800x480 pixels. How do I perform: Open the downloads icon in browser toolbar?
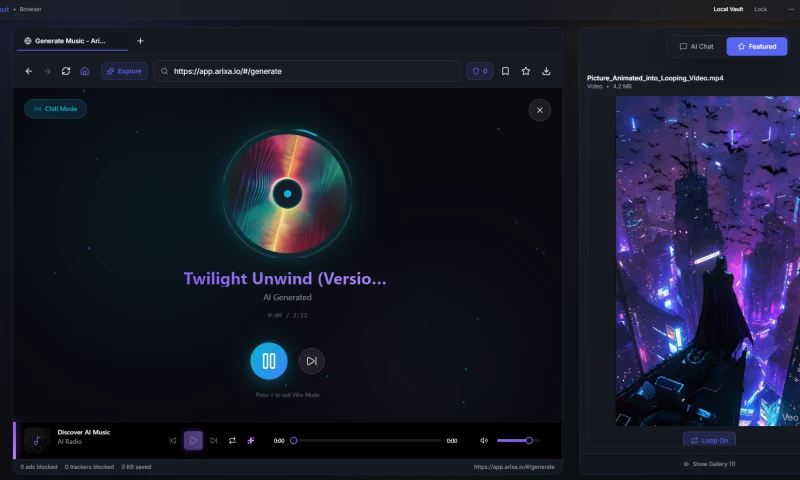pyautogui.click(x=546, y=71)
